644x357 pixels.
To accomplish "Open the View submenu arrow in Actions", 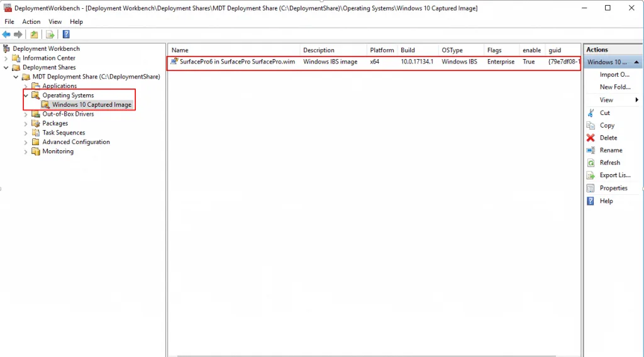I will pos(636,100).
